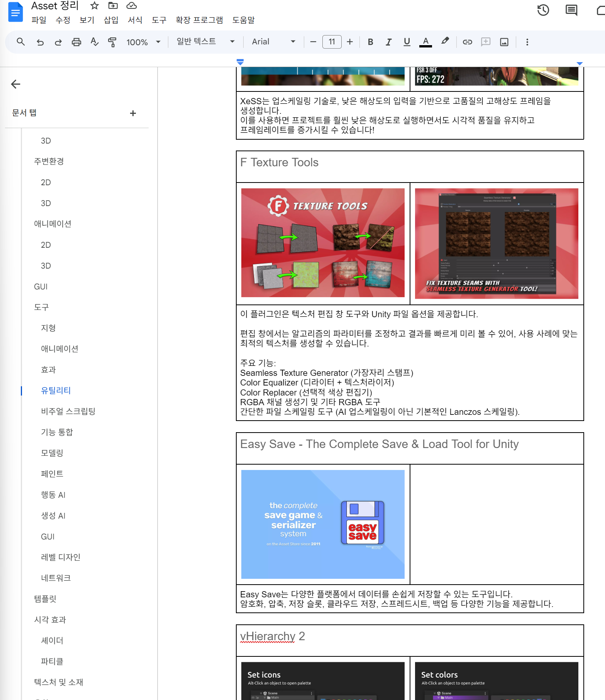Edit the font size field
The height and width of the screenshot is (700, 605).
[332, 42]
